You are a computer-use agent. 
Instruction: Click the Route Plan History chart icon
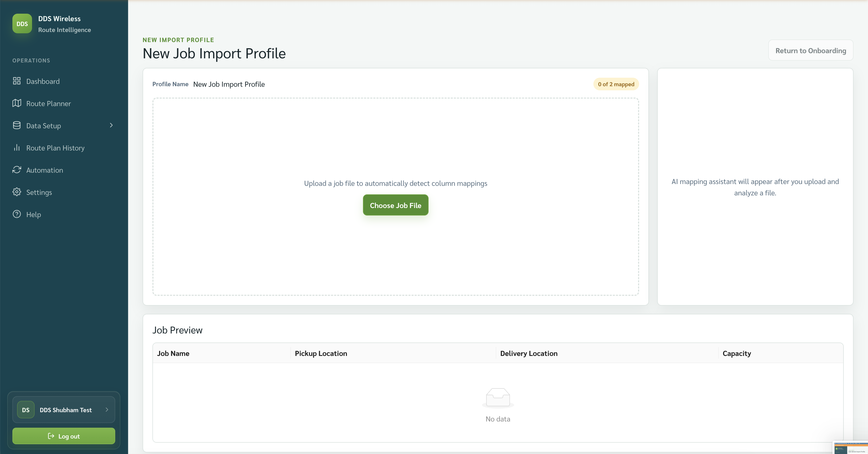(x=17, y=147)
